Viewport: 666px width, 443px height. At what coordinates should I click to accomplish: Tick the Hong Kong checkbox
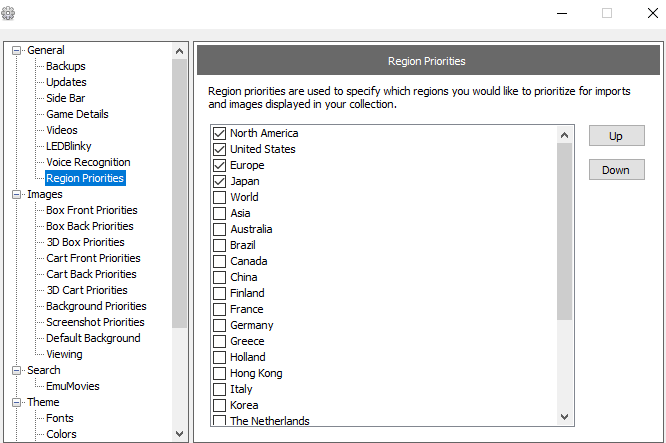tap(219, 373)
